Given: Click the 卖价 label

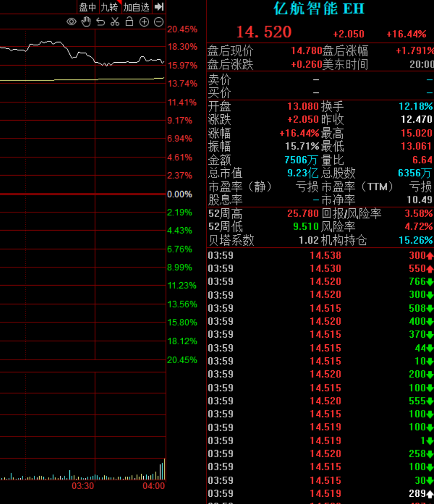Looking at the screenshot, I should coord(219,80).
